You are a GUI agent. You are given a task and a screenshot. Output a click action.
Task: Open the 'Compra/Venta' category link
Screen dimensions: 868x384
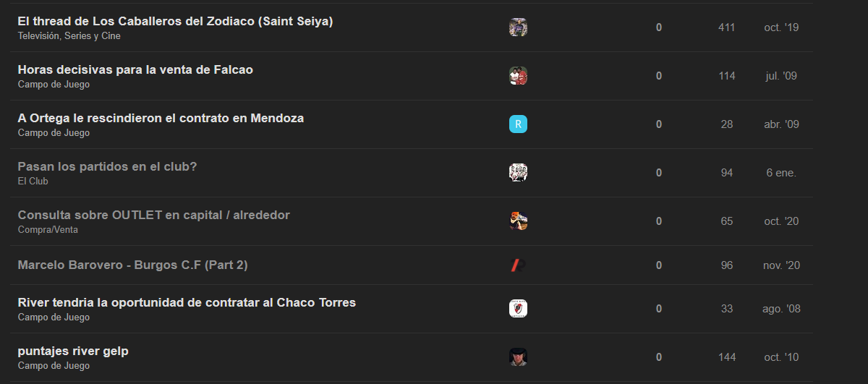click(x=48, y=229)
